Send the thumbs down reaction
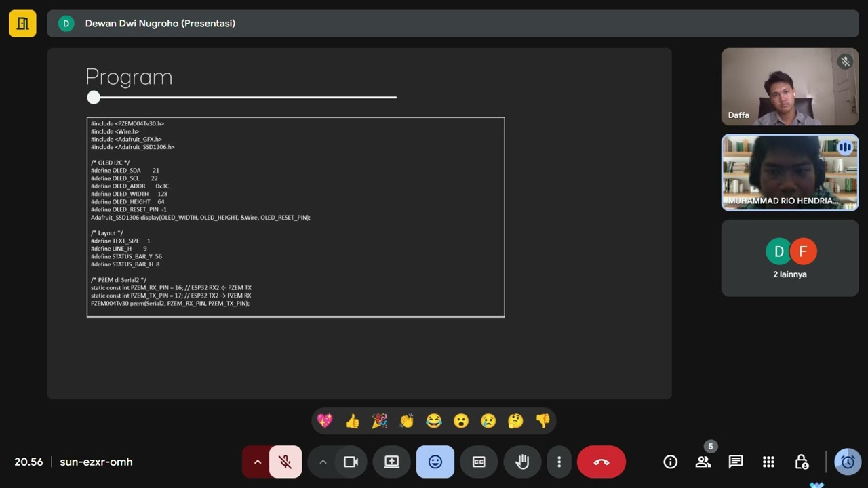This screenshot has height=488, width=868. pos(543,421)
